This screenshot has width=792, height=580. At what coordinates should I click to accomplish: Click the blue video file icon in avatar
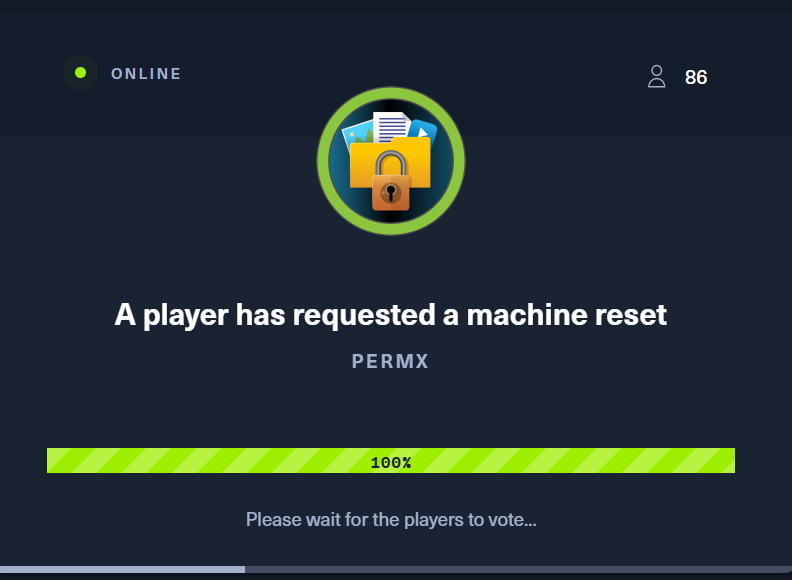[423, 131]
